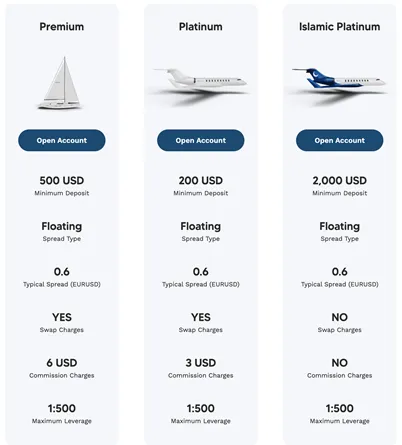Click NO above Commission Charges on the Islamic Platinum card
This screenshot has height=445, width=402.
point(340,363)
